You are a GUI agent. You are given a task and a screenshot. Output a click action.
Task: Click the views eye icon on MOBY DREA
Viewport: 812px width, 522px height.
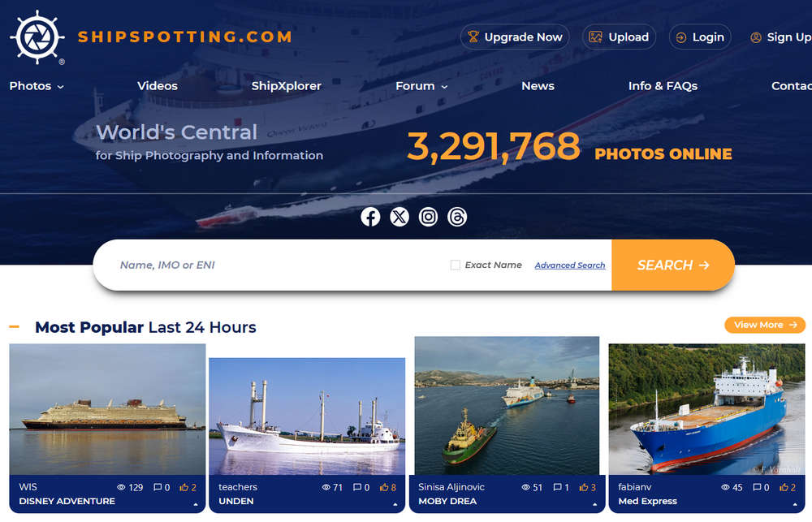[x=525, y=487]
